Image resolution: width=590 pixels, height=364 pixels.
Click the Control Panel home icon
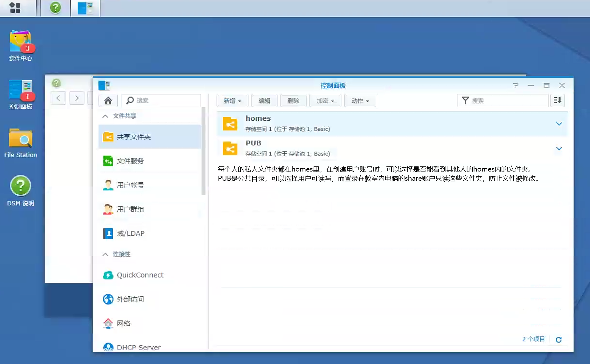click(108, 101)
